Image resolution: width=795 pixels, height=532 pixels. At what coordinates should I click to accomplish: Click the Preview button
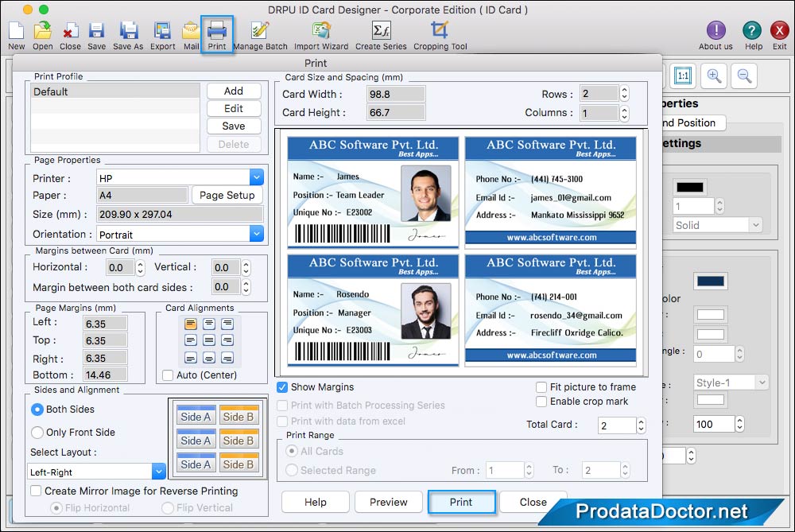389,502
